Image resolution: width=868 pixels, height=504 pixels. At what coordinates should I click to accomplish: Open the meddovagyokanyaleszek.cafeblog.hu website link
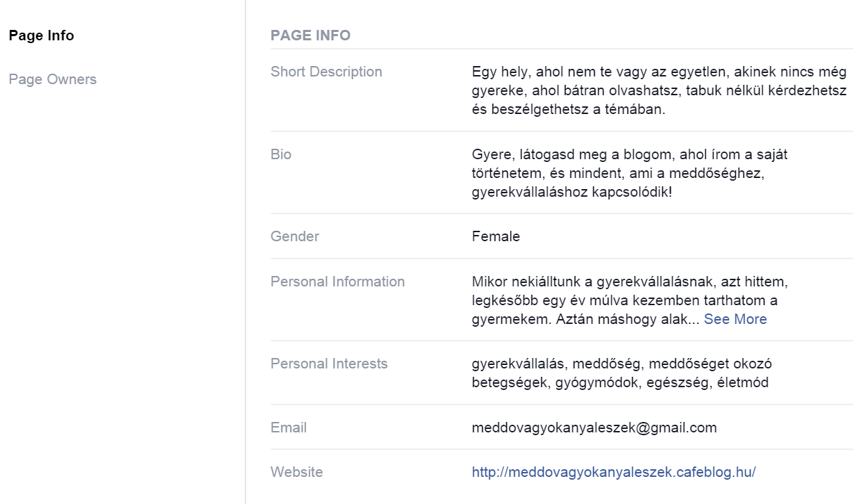[x=613, y=472]
